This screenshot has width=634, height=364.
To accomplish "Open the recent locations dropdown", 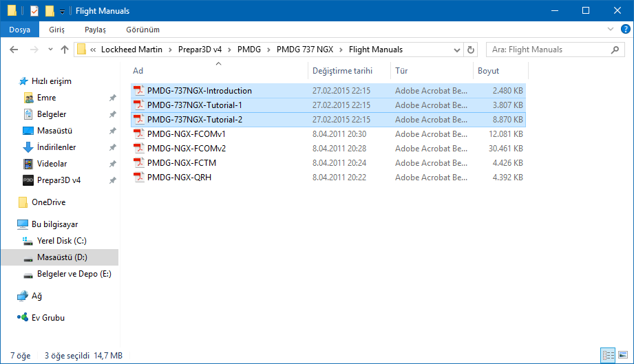I will (x=50, y=50).
